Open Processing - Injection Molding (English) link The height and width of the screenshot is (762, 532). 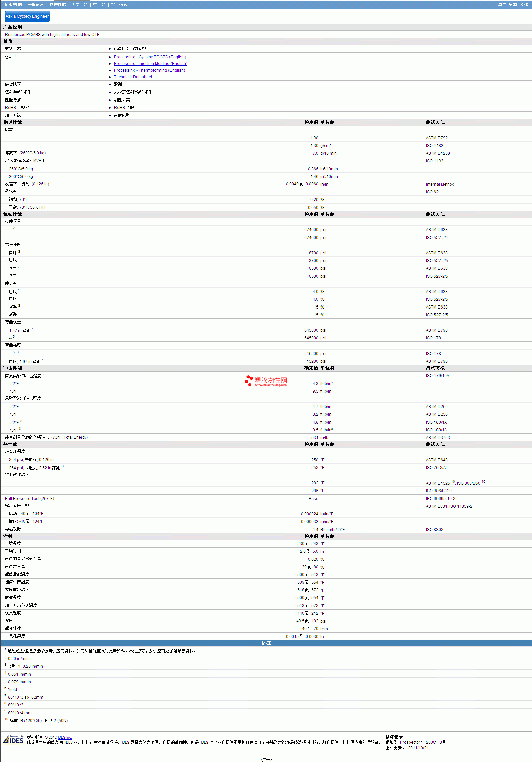click(150, 64)
